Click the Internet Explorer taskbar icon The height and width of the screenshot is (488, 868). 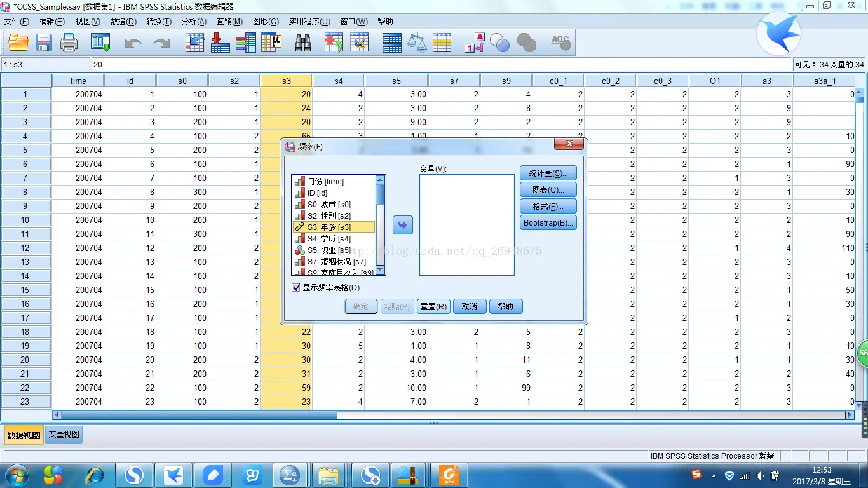95,475
